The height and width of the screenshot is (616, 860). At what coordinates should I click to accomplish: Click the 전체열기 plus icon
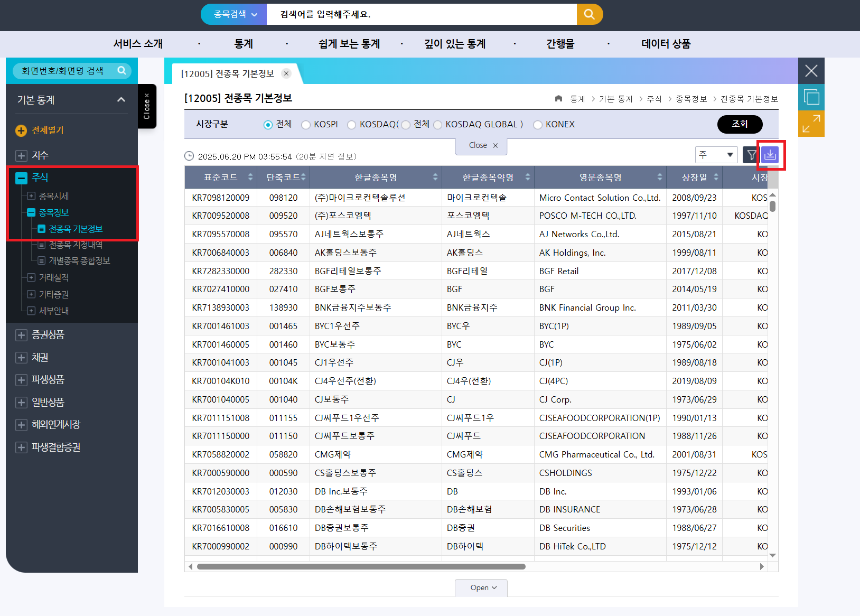click(21, 130)
